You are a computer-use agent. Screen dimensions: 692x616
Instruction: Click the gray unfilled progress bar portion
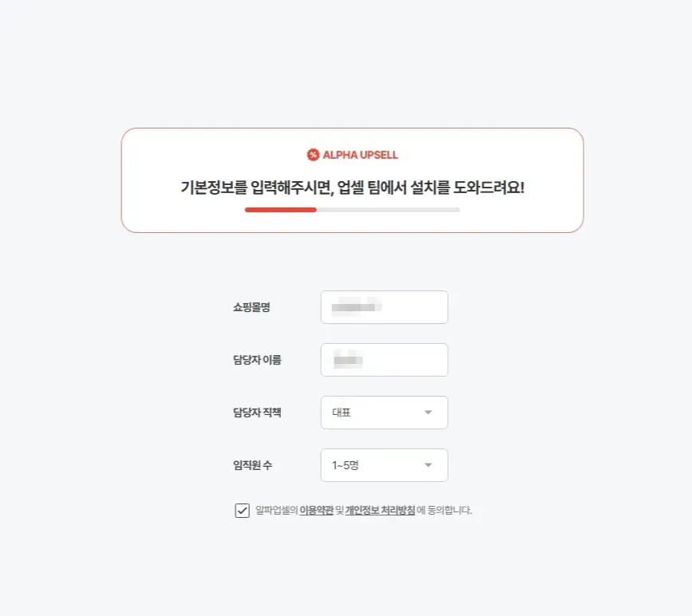pyautogui.click(x=389, y=210)
